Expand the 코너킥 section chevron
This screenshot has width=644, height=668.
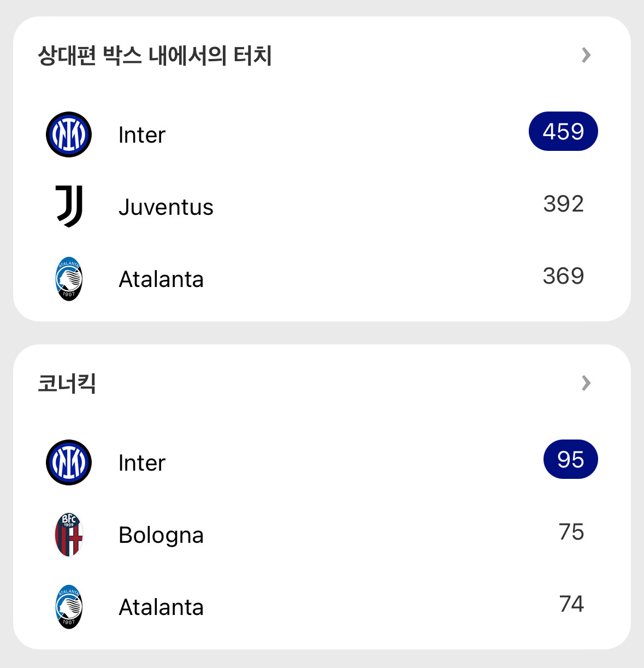tap(586, 383)
